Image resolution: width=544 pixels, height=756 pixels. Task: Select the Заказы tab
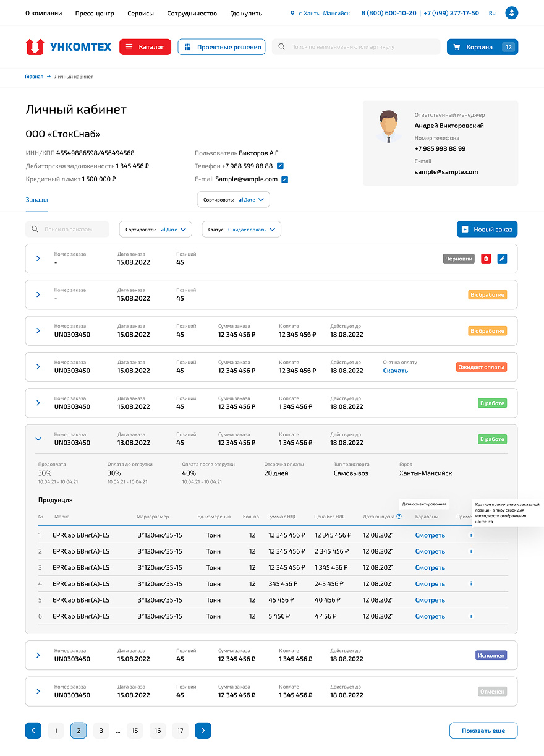pyautogui.click(x=36, y=199)
